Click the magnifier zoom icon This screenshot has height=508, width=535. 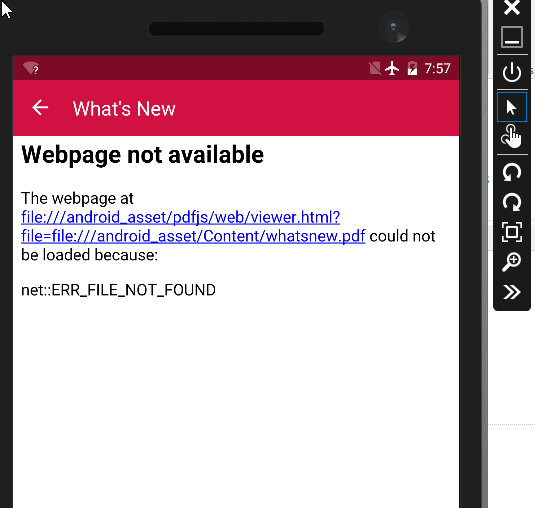tap(511, 262)
